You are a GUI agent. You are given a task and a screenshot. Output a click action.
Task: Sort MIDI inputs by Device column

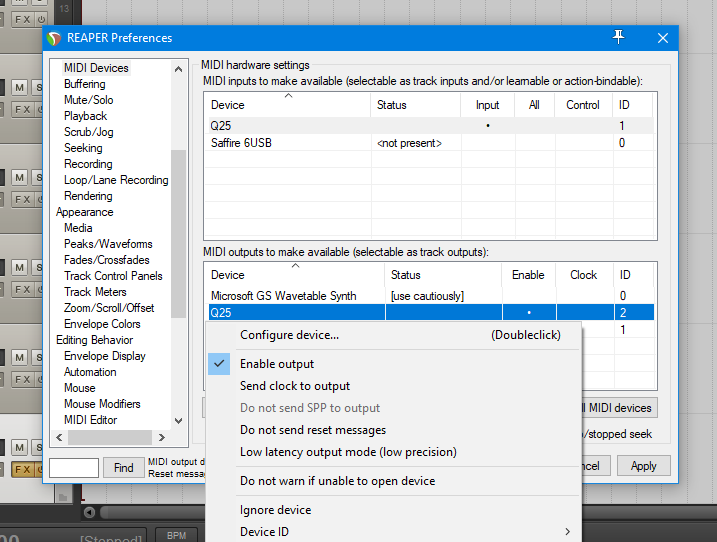coord(288,105)
